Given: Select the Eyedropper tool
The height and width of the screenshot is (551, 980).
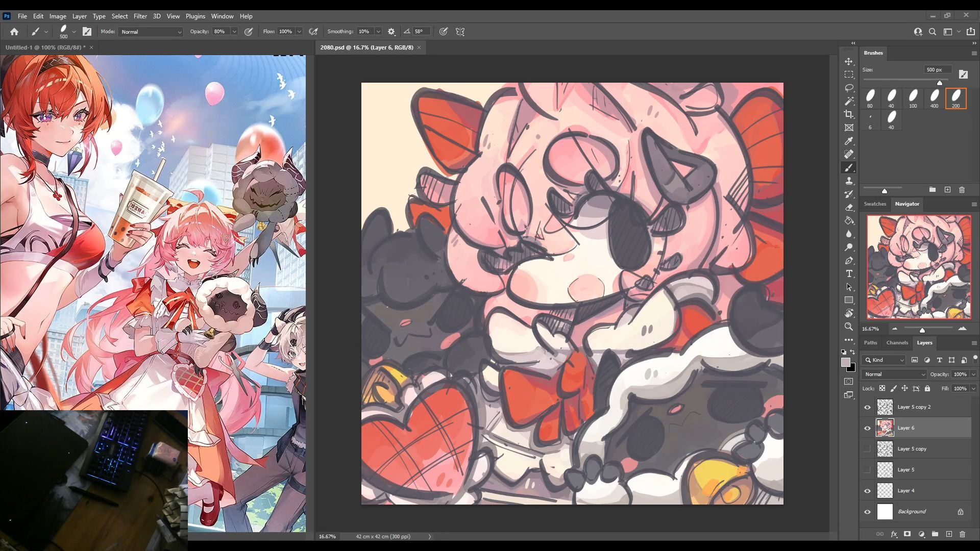Looking at the screenshot, I should [849, 141].
